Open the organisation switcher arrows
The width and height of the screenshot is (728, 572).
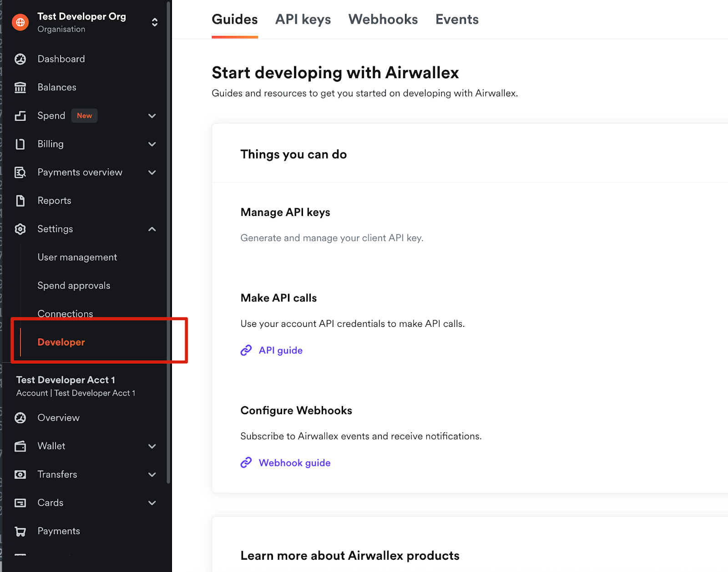(x=155, y=22)
